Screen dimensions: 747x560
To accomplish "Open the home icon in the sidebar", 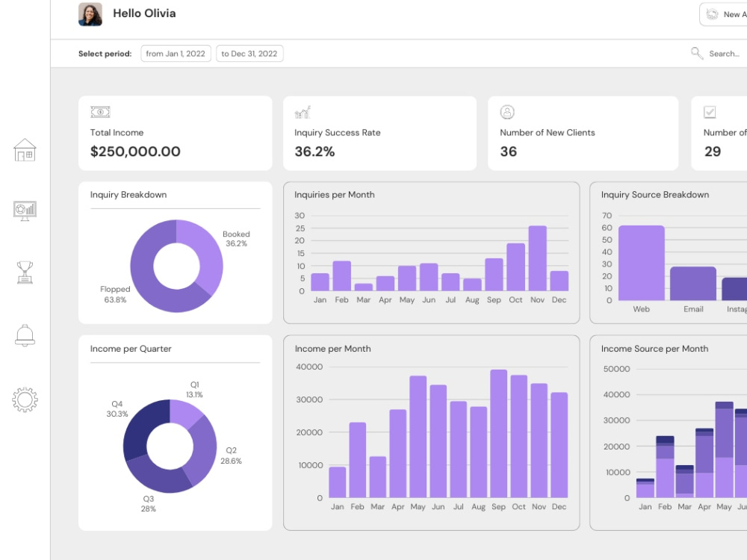I will 25,150.
